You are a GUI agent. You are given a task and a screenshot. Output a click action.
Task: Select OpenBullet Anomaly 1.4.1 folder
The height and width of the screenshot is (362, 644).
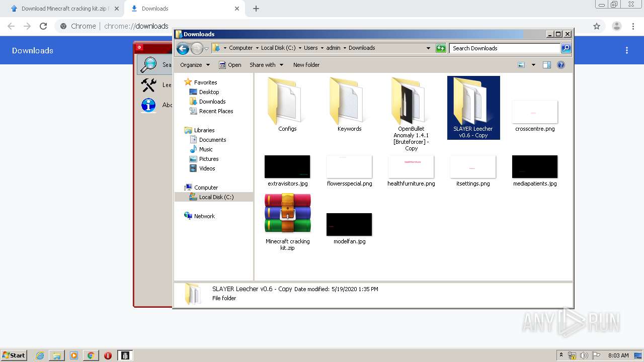coord(411,114)
